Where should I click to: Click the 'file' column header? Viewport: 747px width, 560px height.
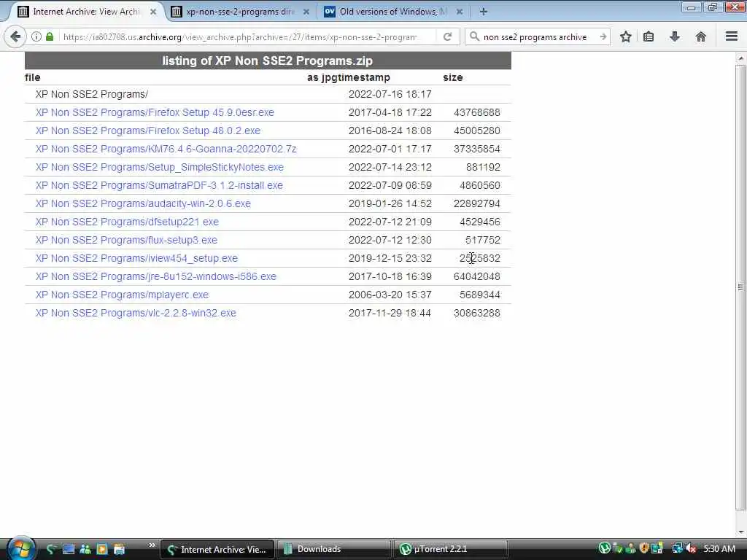(x=32, y=77)
